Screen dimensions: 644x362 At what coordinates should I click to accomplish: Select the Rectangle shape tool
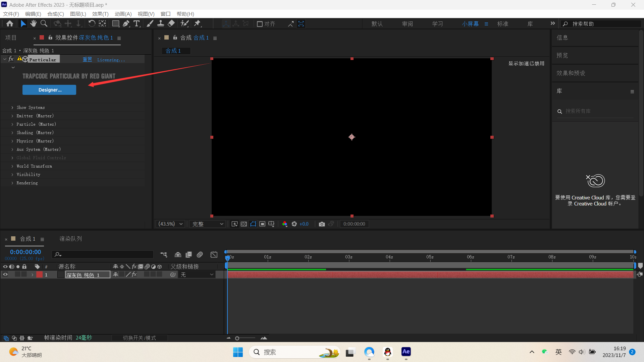pos(116,24)
